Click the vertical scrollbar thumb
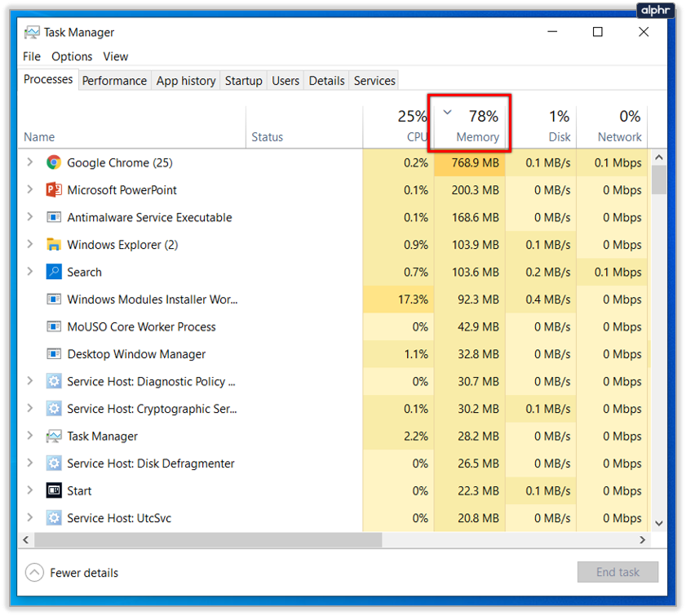The width and height of the screenshot is (686, 616). [x=659, y=179]
